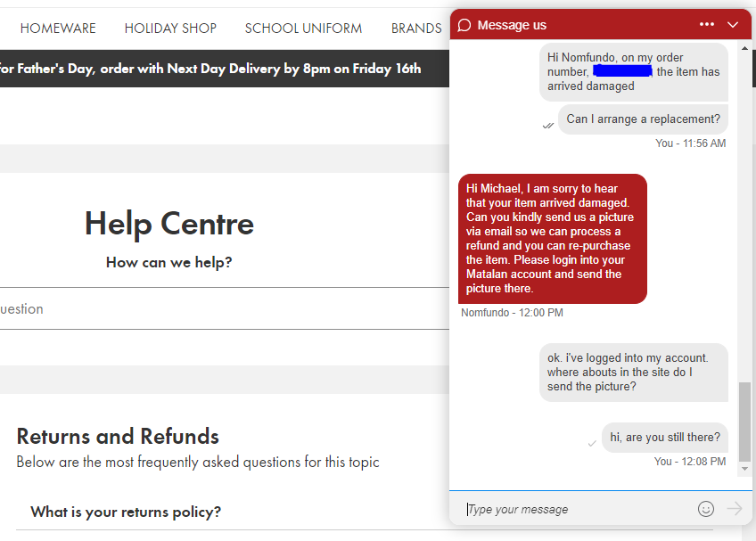The image size is (756, 541).
Task: Click the Type your message field
Action: [579, 509]
